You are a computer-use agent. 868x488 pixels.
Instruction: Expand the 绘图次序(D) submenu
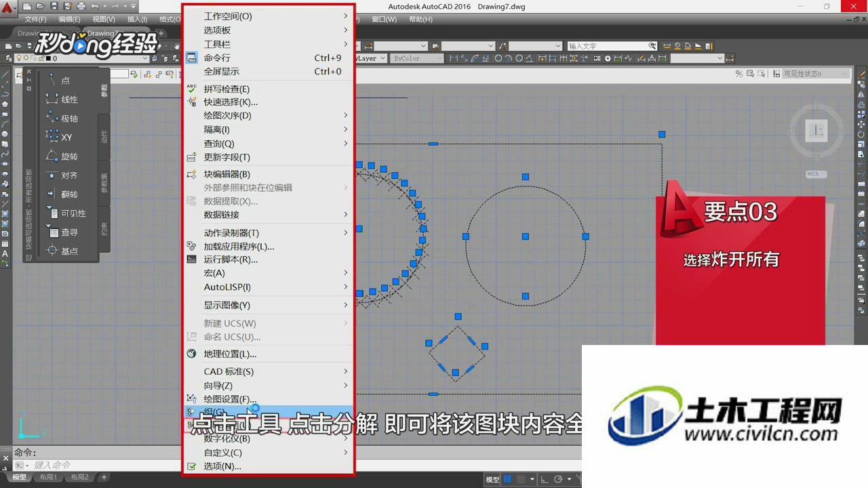pyautogui.click(x=268, y=115)
